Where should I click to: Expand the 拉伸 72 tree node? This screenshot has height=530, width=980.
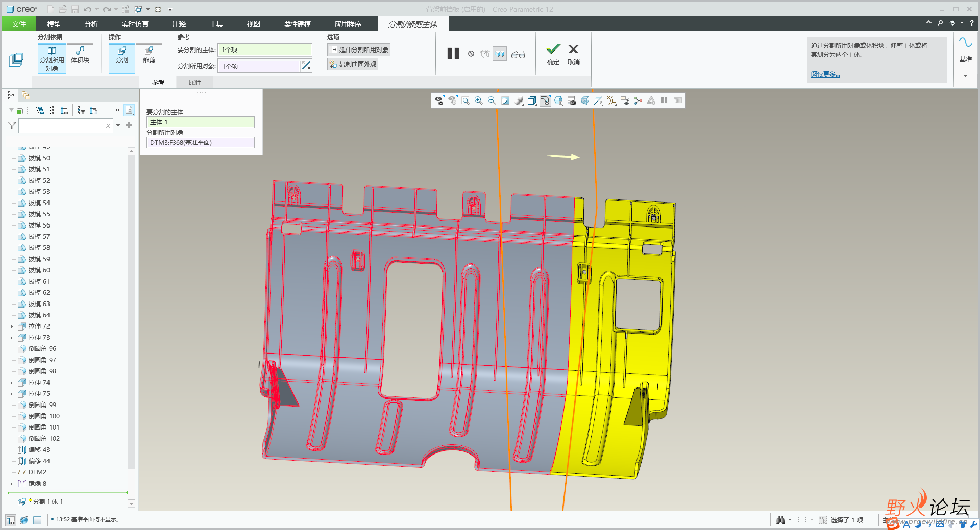12,326
